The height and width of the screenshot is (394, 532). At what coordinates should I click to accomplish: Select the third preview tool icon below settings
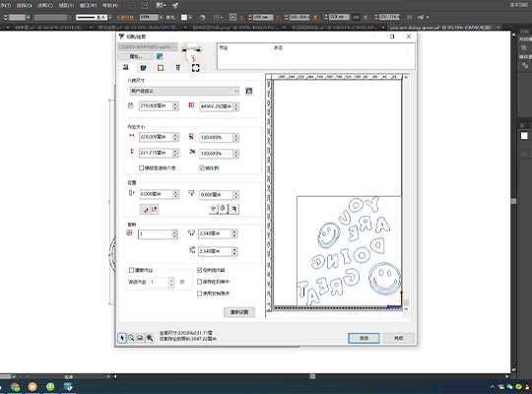click(x=140, y=338)
